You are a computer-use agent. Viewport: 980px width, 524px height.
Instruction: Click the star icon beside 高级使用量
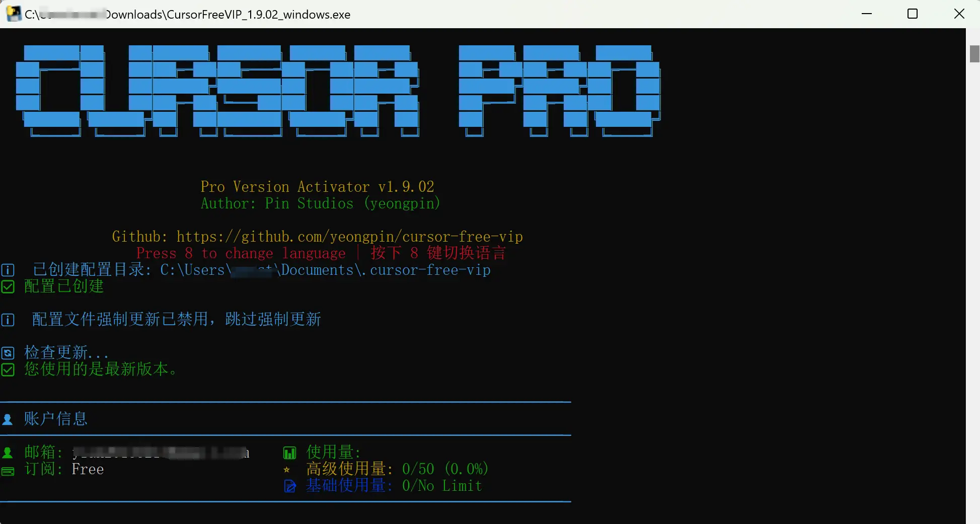(287, 470)
